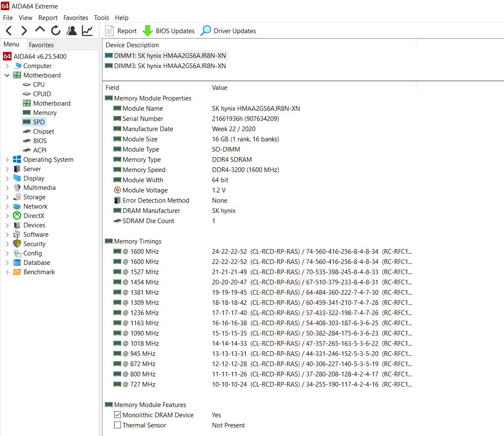Select the BIOS item icon

(27, 141)
